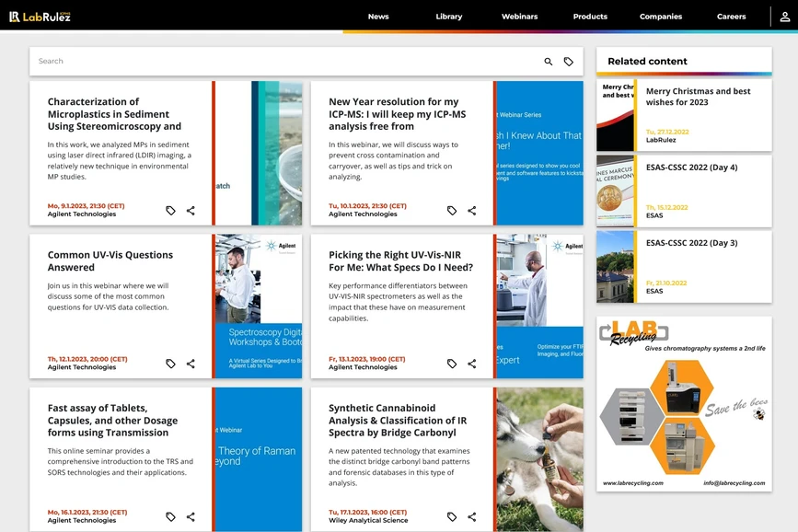
Task: Open Fast assay of Tablets, Capsules title
Action: pos(112,420)
